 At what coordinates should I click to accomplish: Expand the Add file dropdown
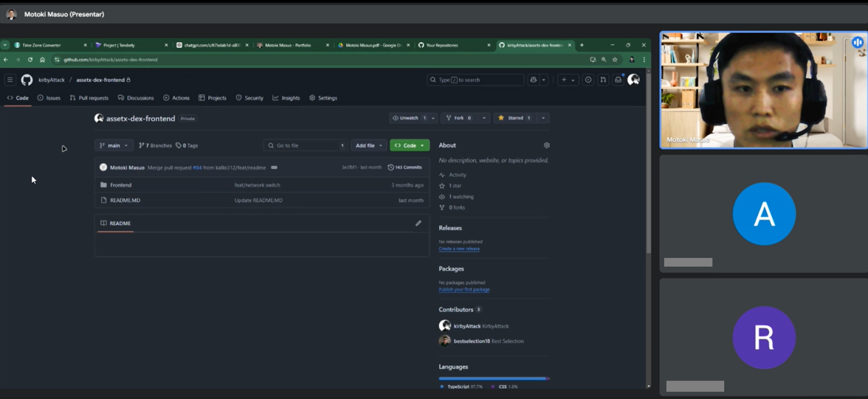(368, 145)
